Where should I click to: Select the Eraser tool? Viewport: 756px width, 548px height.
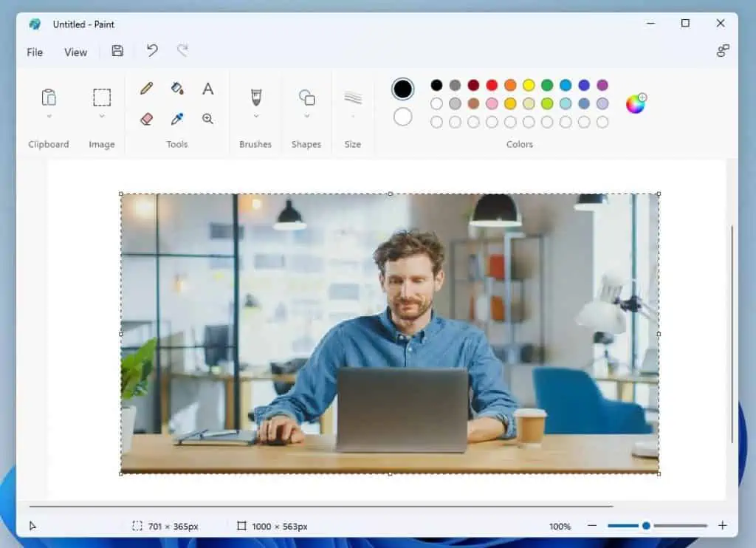coord(146,119)
